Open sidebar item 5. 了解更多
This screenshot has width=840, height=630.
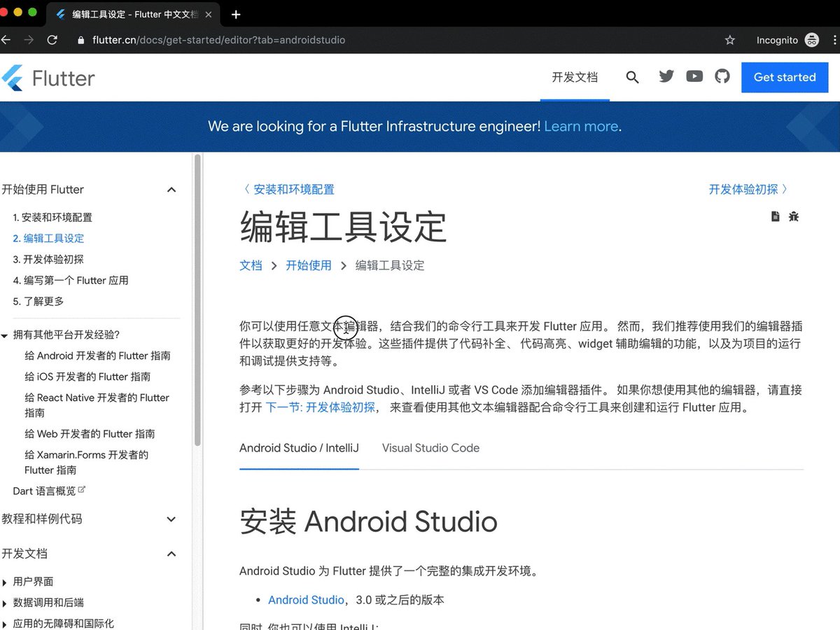[x=38, y=302]
